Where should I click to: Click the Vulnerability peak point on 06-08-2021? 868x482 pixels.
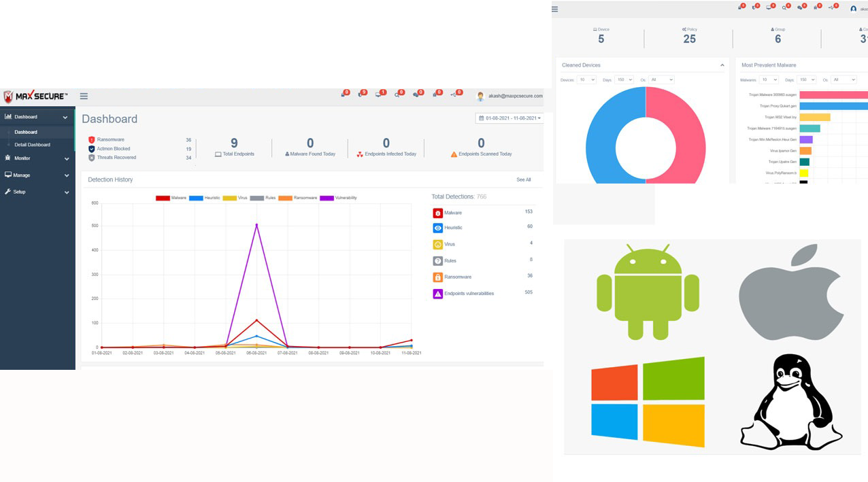256,225
